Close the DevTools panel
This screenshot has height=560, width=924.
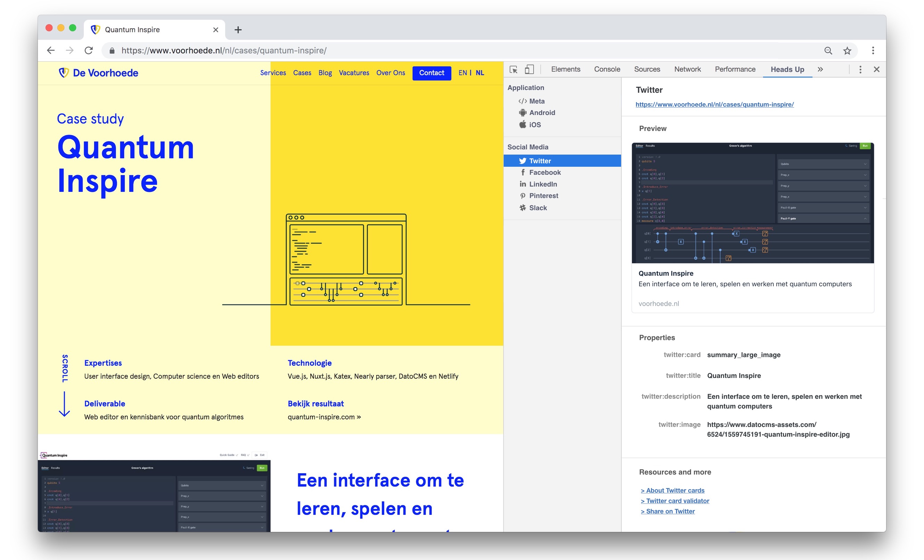point(876,69)
